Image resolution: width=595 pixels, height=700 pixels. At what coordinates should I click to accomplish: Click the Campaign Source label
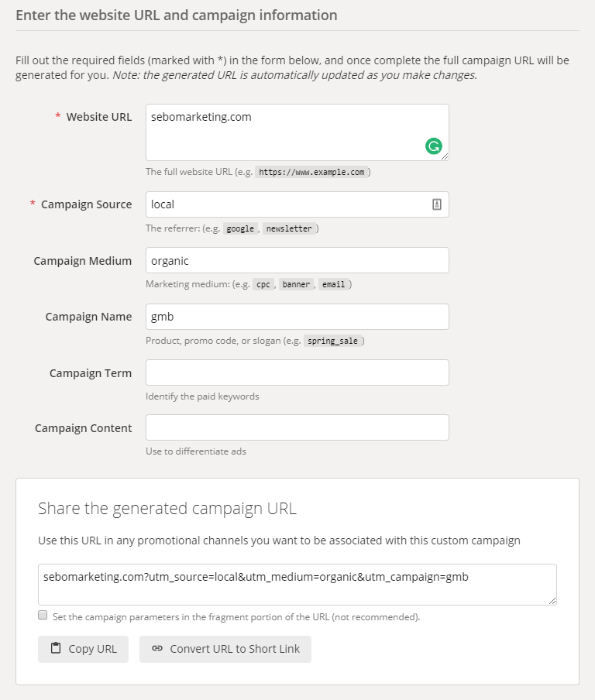[x=86, y=204]
